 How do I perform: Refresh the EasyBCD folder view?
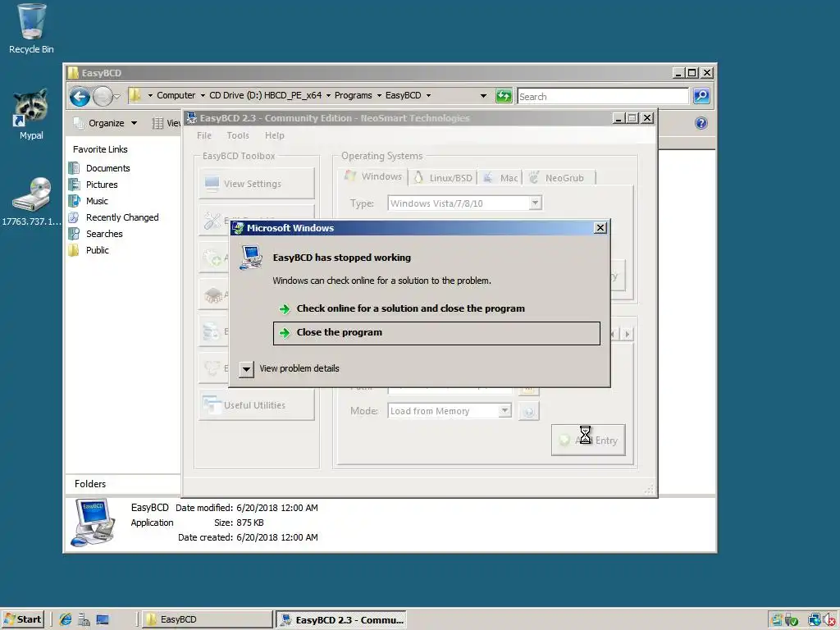[x=504, y=96]
